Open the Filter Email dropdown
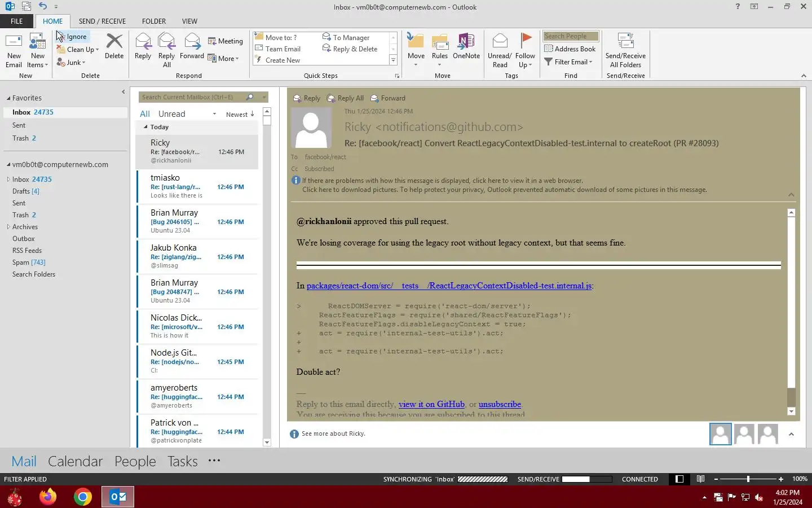The width and height of the screenshot is (812, 508). point(568,62)
